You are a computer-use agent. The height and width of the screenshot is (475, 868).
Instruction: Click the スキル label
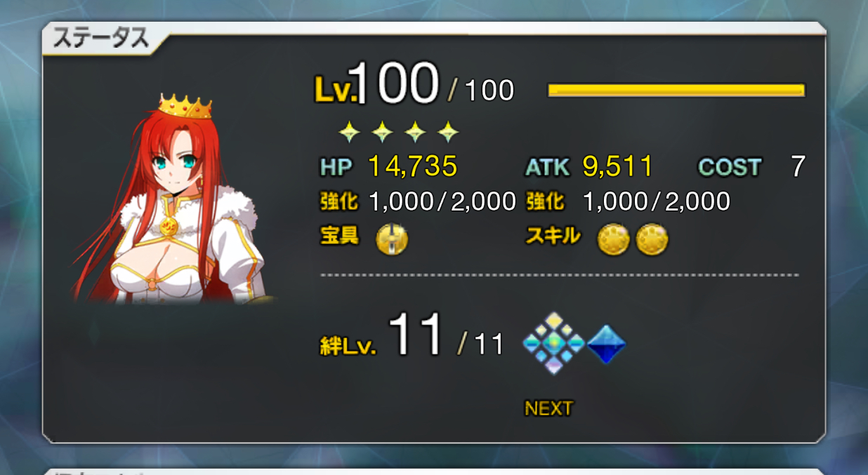pos(553,236)
